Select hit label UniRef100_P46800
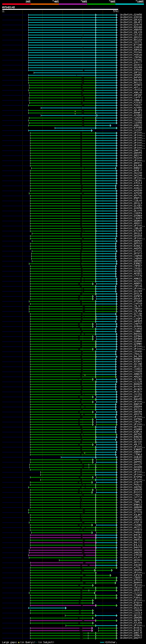The image size is (146, 644). (x=131, y=532)
